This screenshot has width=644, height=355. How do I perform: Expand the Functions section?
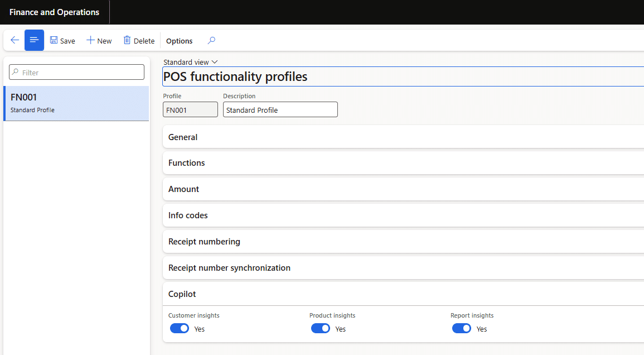coord(187,163)
